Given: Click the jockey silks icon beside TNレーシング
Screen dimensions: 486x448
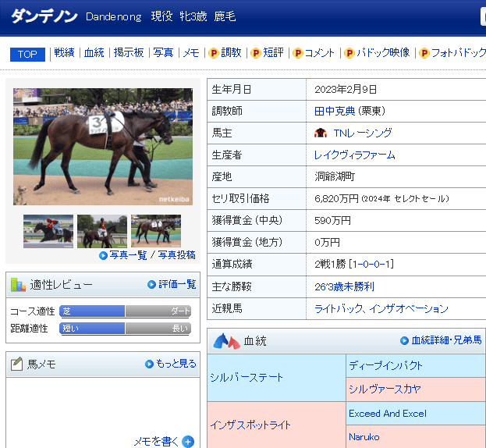Looking at the screenshot, I should 321,133.
